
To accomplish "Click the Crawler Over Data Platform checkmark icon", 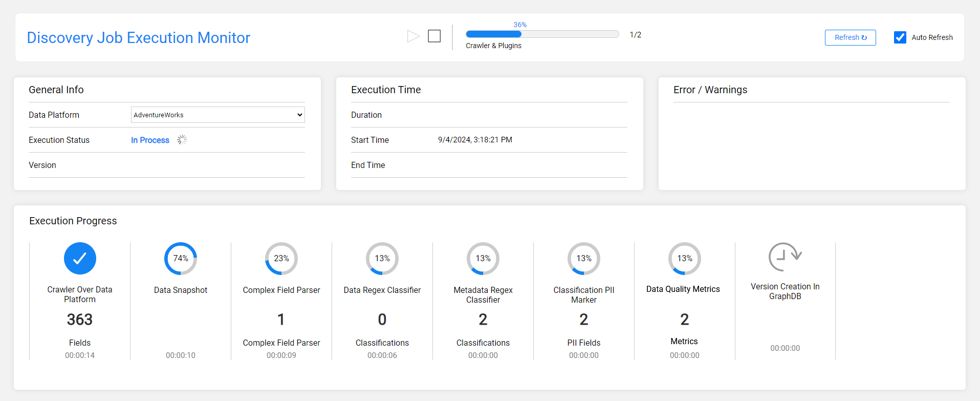I will pyautogui.click(x=80, y=258).
